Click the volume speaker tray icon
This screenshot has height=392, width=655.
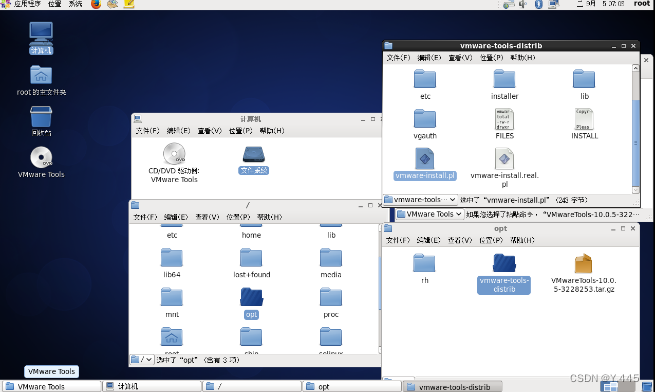[523, 4]
